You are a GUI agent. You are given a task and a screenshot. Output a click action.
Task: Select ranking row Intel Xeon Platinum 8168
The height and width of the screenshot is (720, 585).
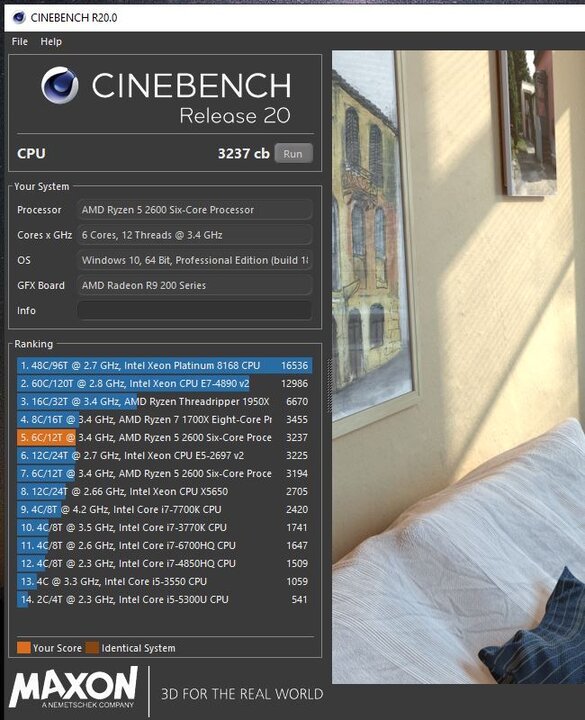point(164,366)
